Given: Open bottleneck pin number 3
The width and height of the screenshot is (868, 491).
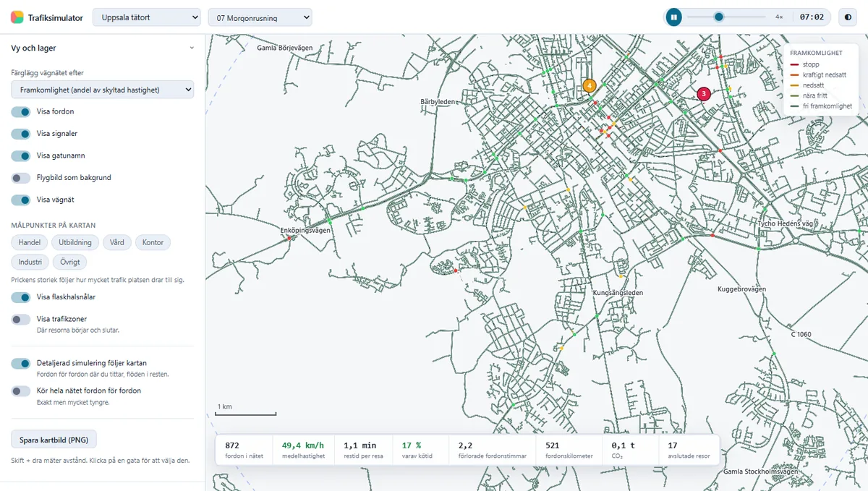Looking at the screenshot, I should [x=704, y=93].
